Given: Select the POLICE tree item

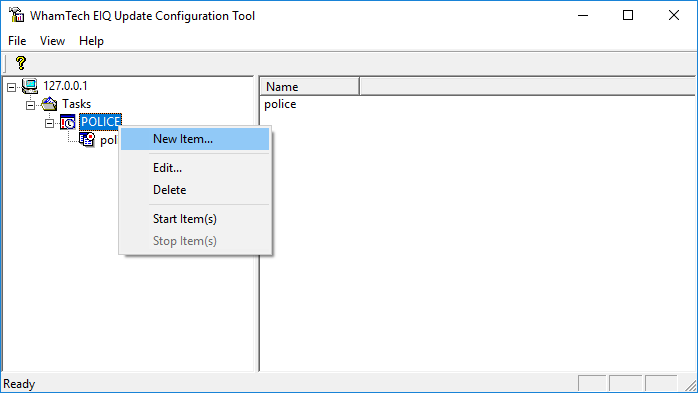Looking at the screenshot, I should 101,122.
